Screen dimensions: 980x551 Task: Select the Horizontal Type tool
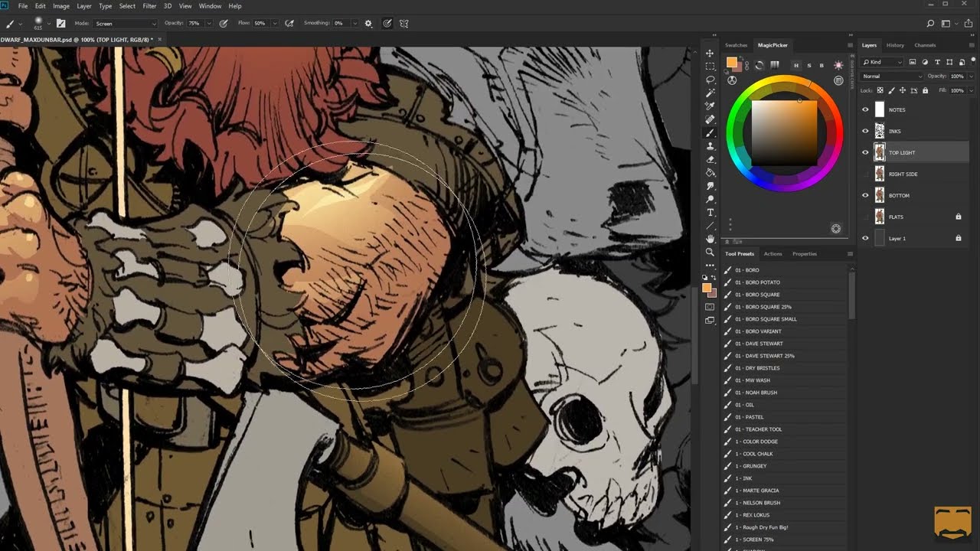(710, 212)
